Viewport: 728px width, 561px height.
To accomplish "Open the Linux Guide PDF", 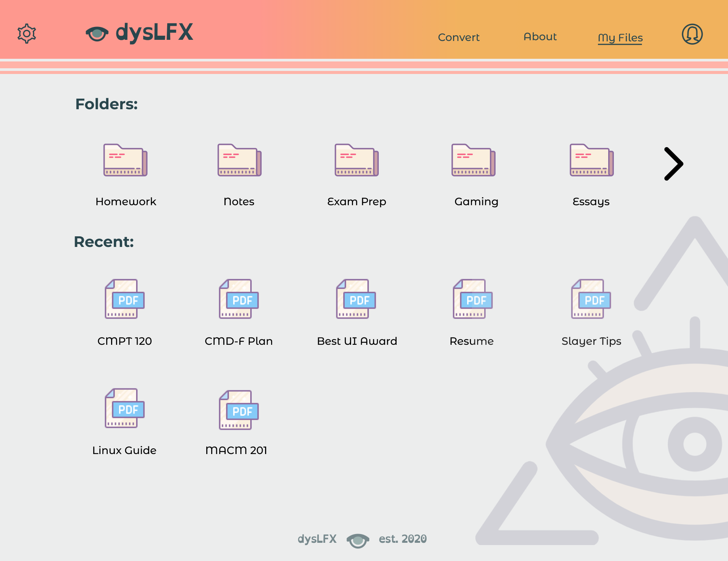I will point(125,409).
